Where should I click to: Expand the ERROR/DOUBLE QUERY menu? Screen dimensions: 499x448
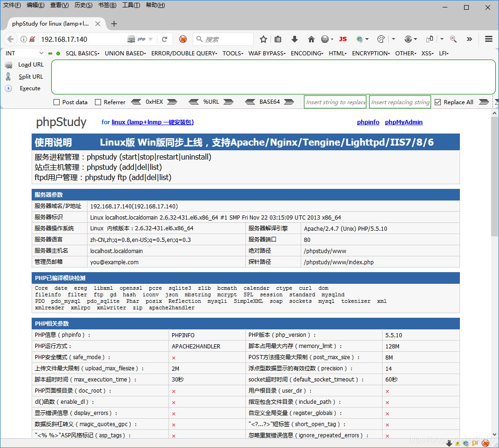184,53
